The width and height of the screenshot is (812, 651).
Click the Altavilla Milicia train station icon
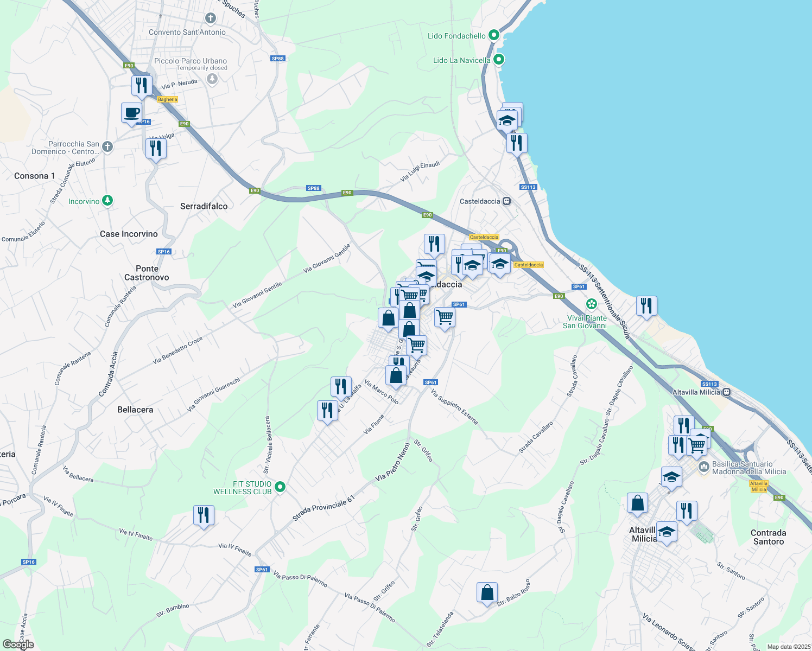coord(727,392)
